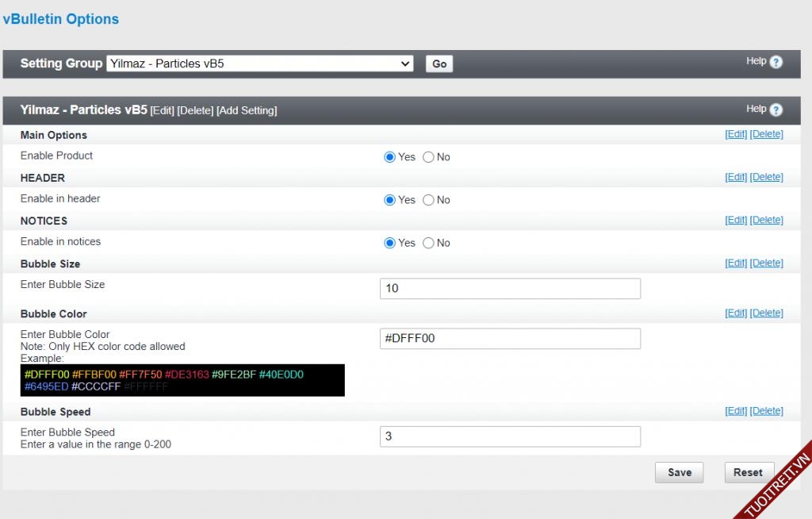
Task: Click the #FF7F50 example color code
Action: point(140,375)
